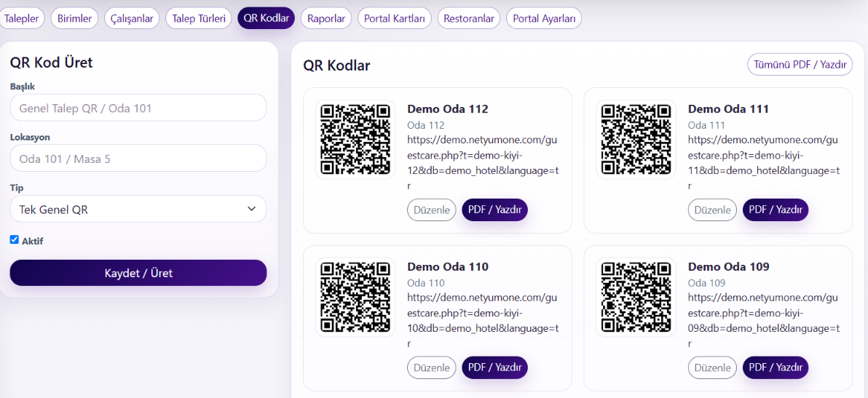Open the Talepler tab
The height and width of the screenshot is (398, 868).
[22, 18]
